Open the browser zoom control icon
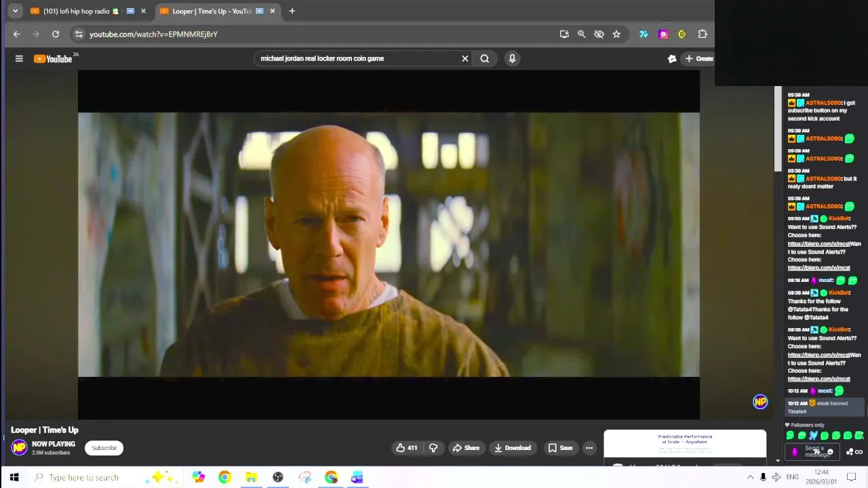 tap(581, 34)
